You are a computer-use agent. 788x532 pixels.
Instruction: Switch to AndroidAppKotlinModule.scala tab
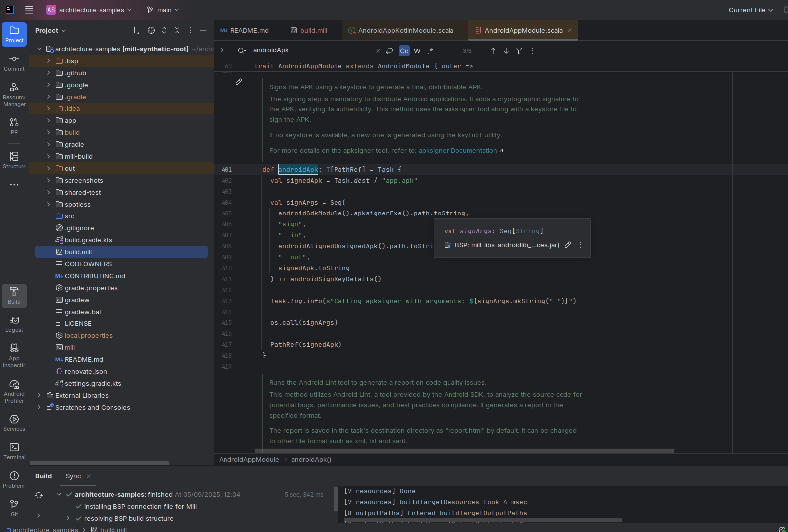click(401, 30)
